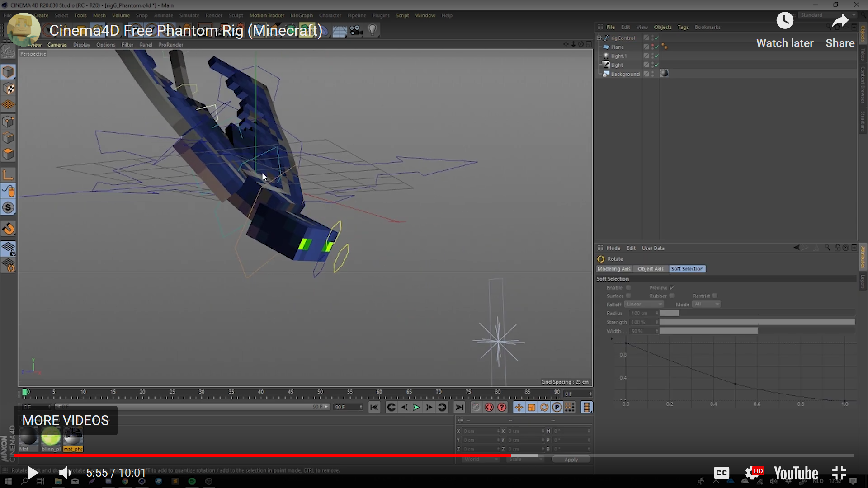
Task: Toggle the Preview checkbox
Action: (672, 287)
